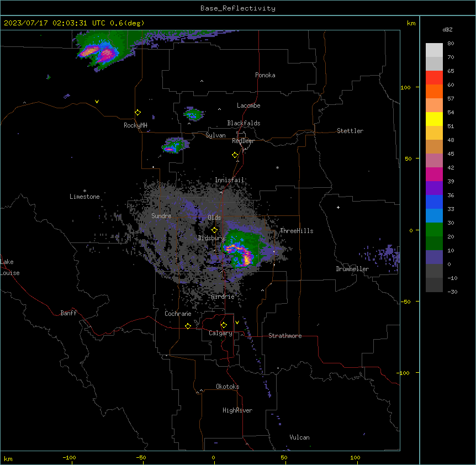
Task: Pick the dark green 10-20 dBZ swatch
Action: click(x=434, y=244)
